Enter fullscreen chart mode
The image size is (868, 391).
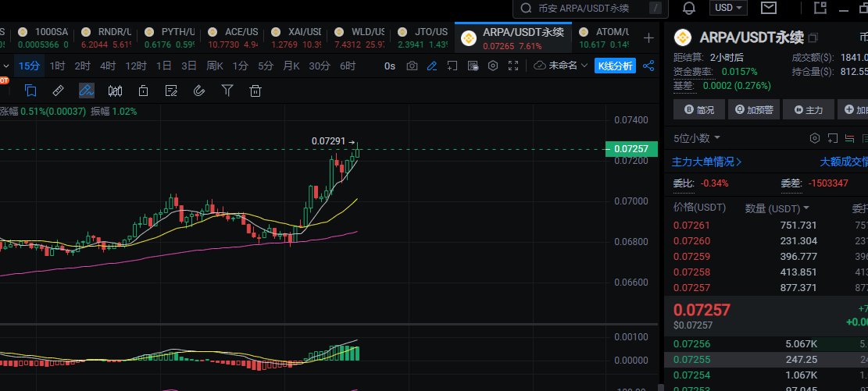[513, 66]
